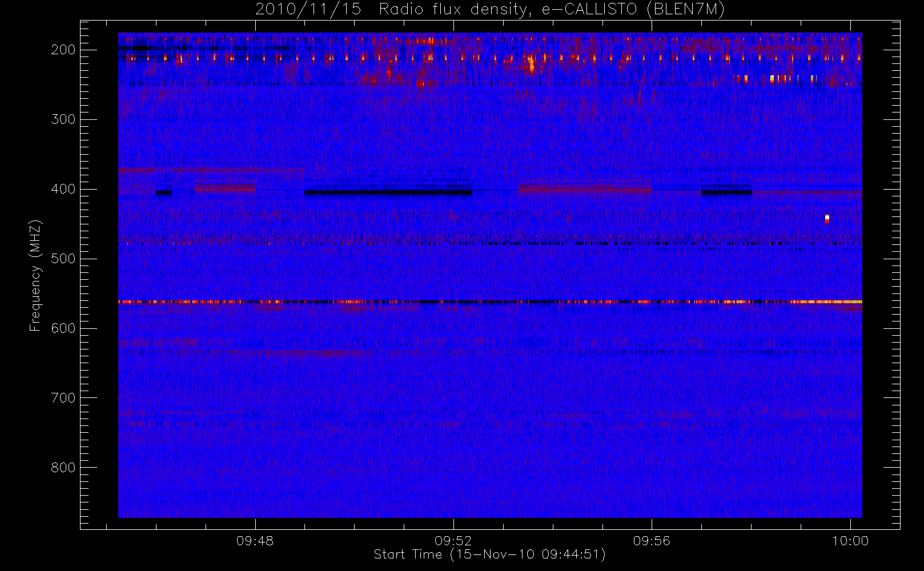Click the 09:56 time tick label
Screen dimensions: 924x571
[x=652, y=541]
